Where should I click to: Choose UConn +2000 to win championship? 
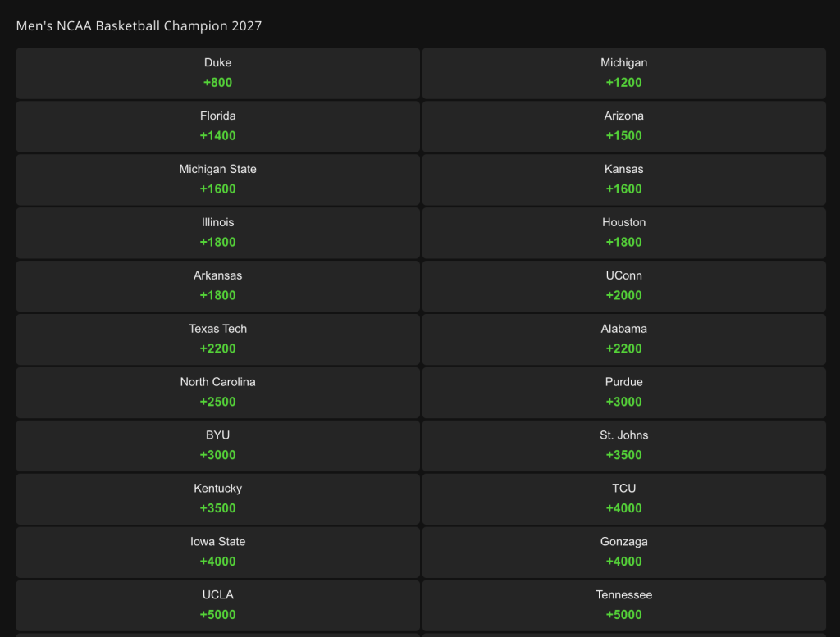pos(623,286)
